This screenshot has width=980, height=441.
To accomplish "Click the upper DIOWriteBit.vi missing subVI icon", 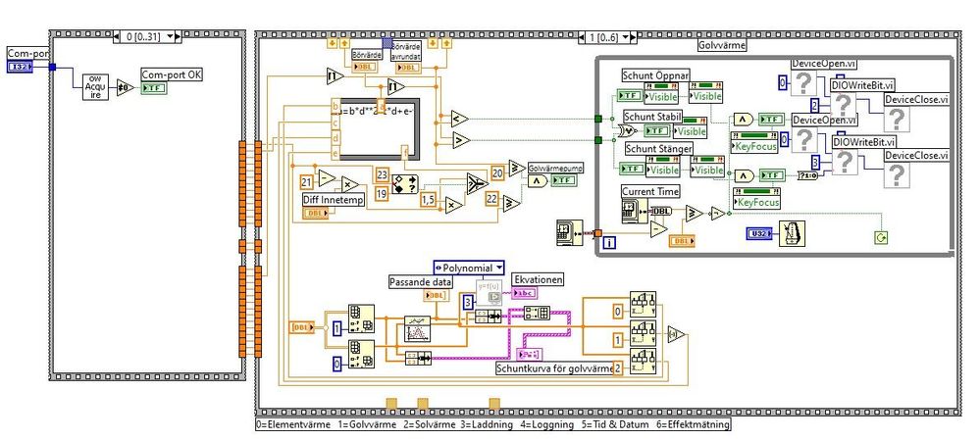I will click(844, 106).
